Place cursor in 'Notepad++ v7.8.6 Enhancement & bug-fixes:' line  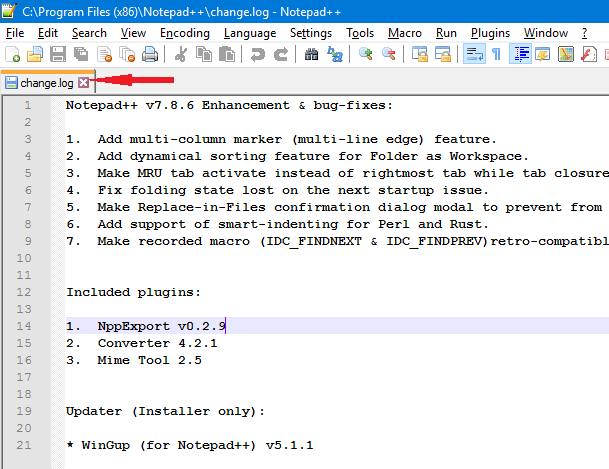click(x=229, y=105)
